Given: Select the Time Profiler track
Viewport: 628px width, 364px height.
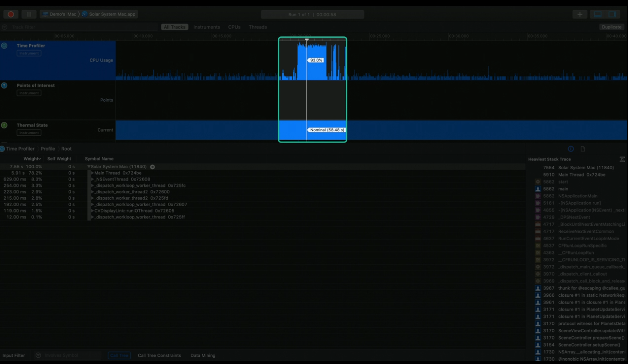Looking at the screenshot, I should pyautogui.click(x=58, y=60).
